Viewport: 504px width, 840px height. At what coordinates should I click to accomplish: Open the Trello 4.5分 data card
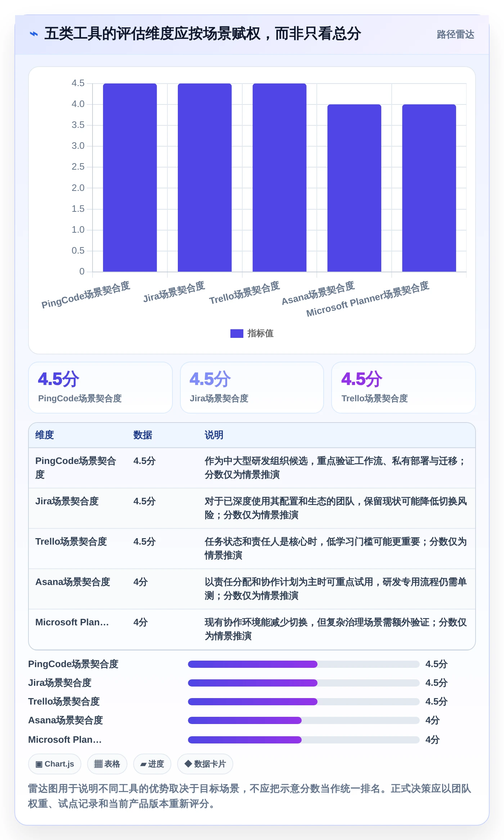[x=404, y=388]
